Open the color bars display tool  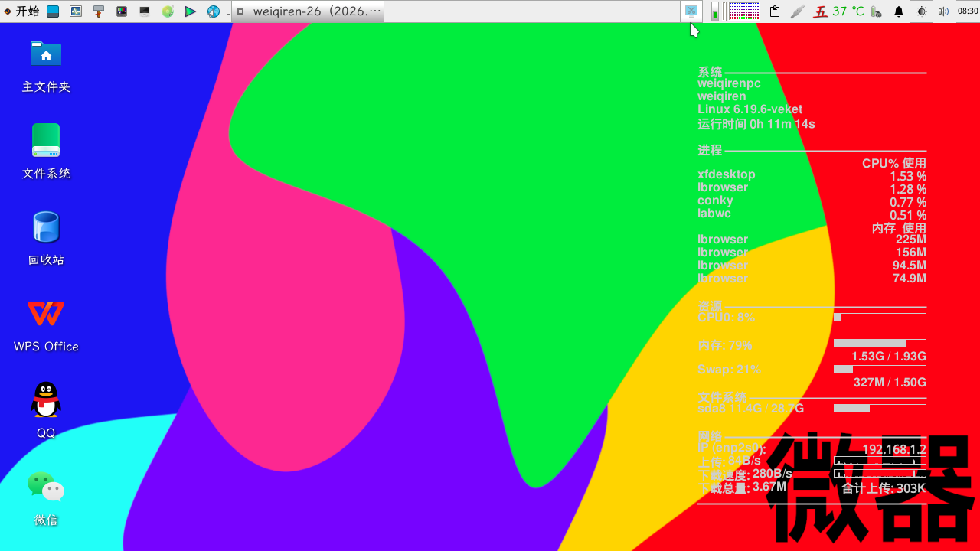122,11
